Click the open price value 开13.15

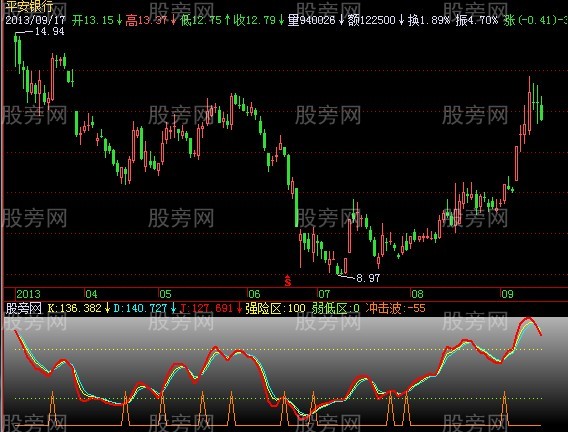click(x=93, y=20)
